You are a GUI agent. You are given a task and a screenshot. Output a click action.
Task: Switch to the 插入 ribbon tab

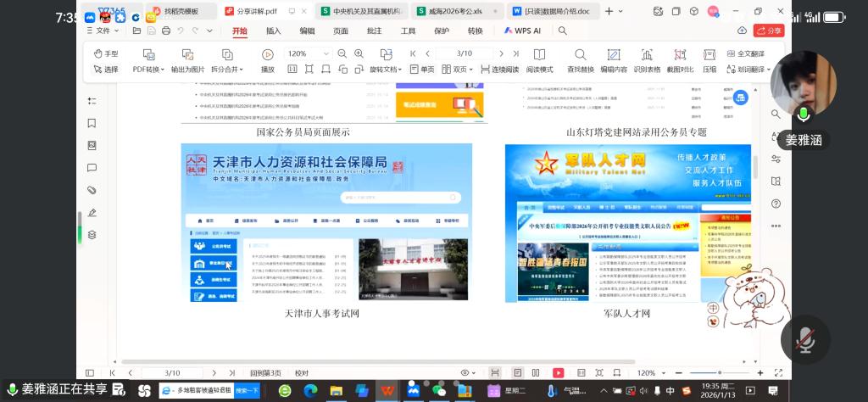(274, 31)
